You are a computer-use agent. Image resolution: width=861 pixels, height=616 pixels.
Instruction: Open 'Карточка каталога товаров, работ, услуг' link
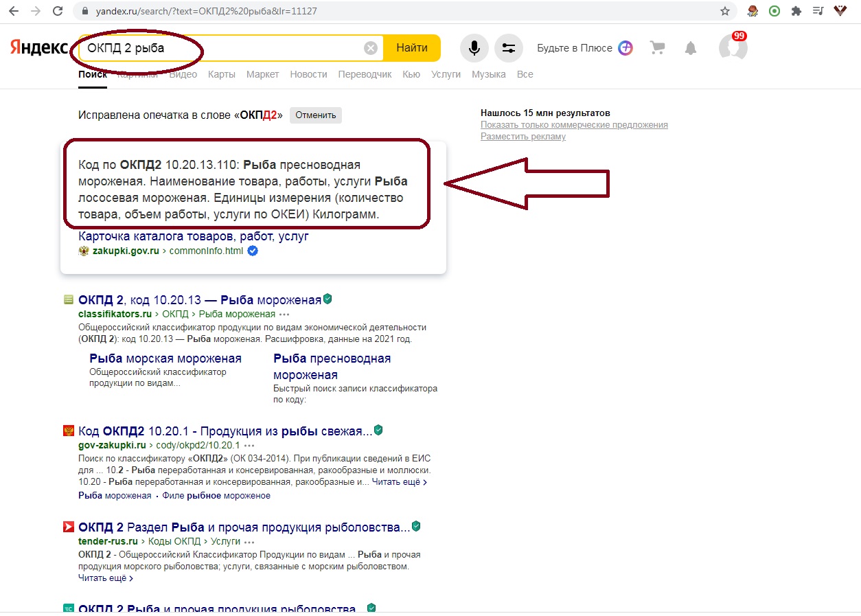(194, 236)
